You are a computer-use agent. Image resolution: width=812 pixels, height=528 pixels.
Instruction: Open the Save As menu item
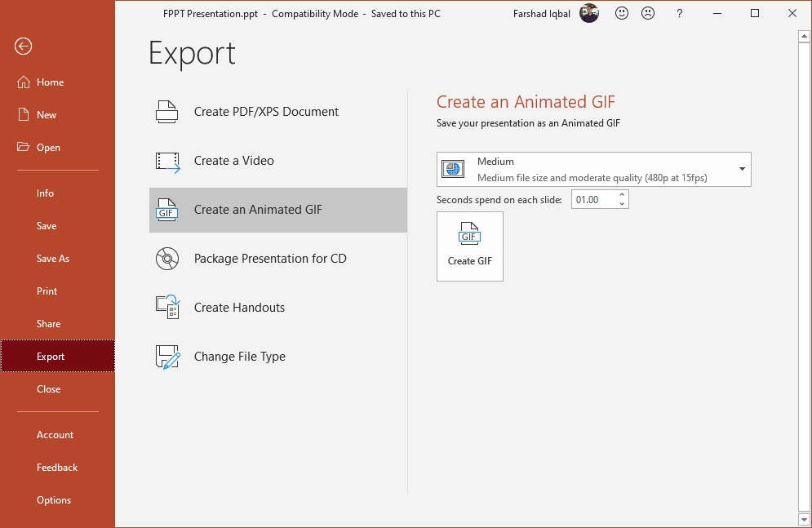point(53,259)
